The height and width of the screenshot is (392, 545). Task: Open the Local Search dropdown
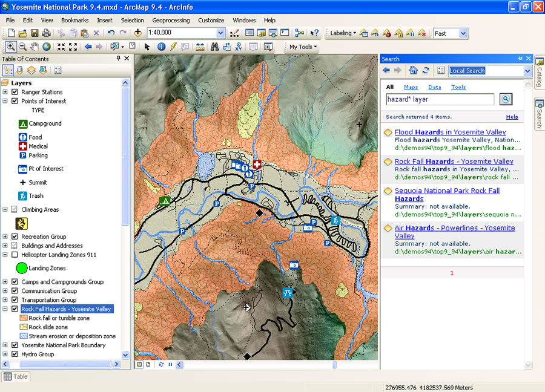(x=527, y=71)
